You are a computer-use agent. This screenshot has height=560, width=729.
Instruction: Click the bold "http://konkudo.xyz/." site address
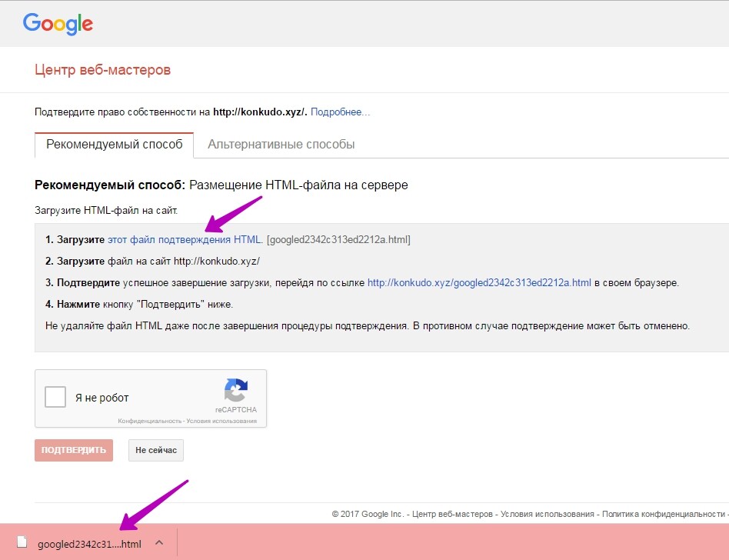coord(261,112)
